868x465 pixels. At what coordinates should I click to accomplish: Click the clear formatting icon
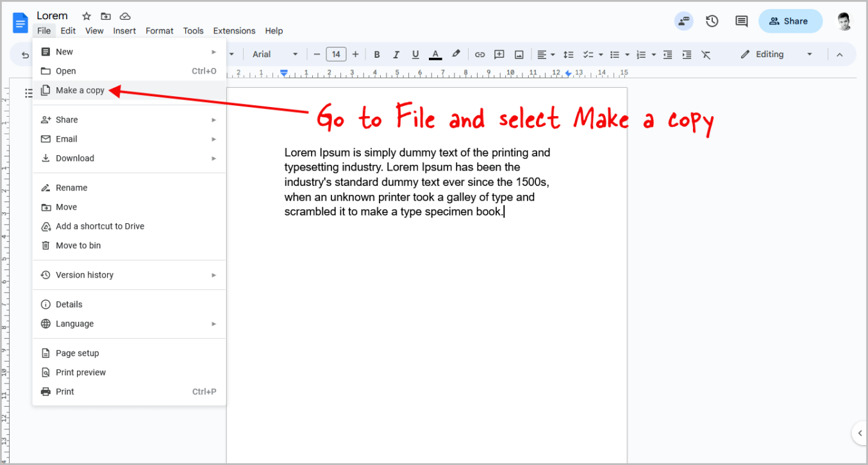(x=706, y=55)
